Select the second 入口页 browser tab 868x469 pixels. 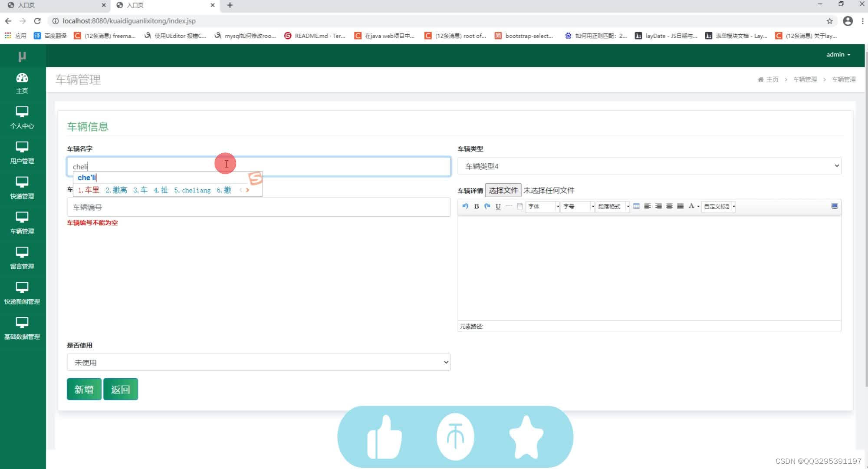165,5
